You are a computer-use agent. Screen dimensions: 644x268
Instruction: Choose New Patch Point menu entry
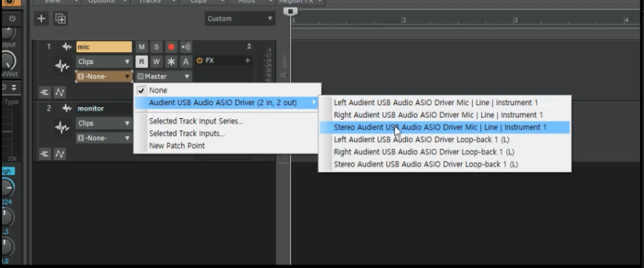coord(227,146)
